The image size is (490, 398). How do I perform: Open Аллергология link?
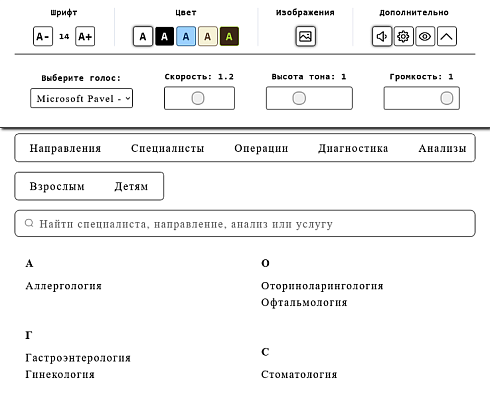pos(64,286)
